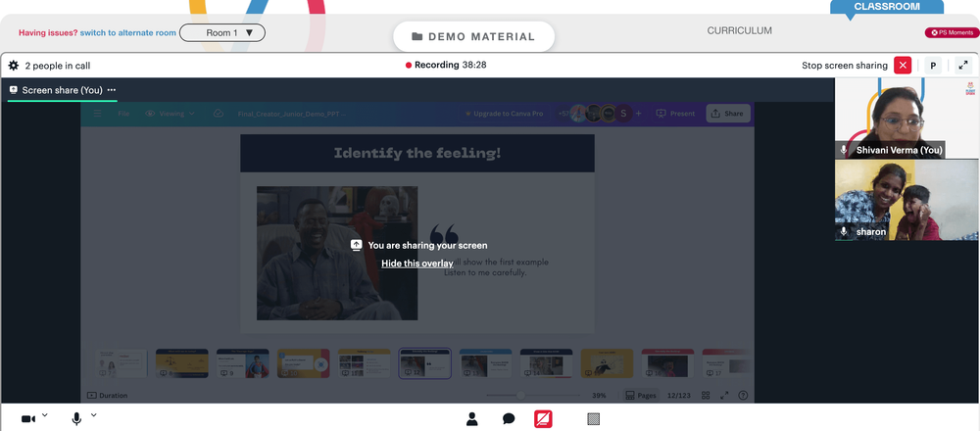Open microphone options chevron
Screen dimensions: 980x431
[94, 414]
